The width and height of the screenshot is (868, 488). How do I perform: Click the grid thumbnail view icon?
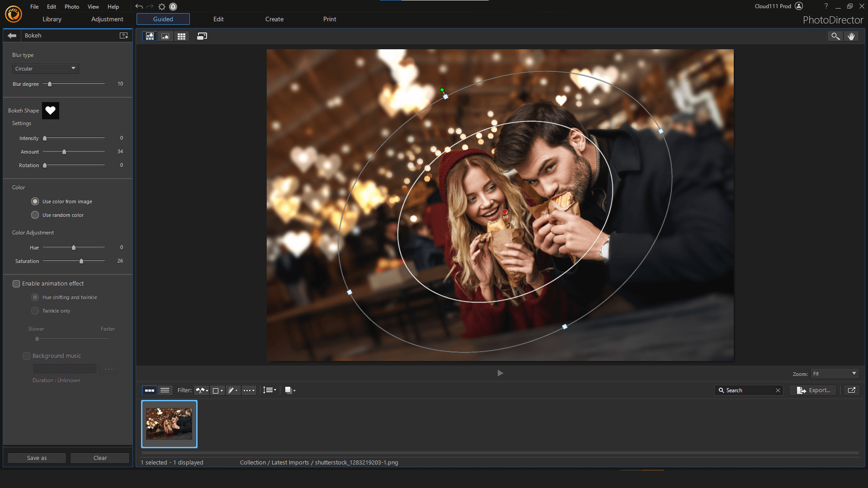[181, 36]
